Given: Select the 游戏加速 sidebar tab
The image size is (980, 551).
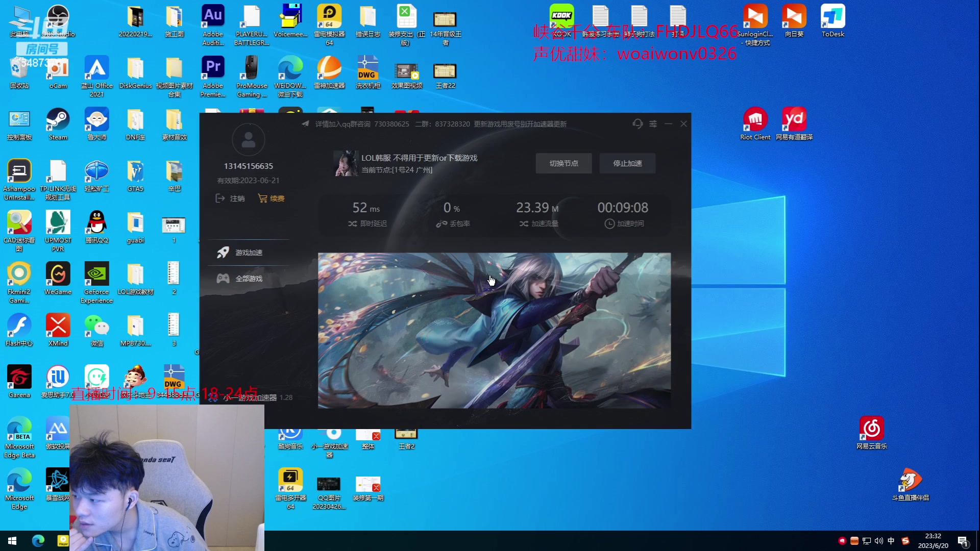Looking at the screenshot, I should click(248, 253).
